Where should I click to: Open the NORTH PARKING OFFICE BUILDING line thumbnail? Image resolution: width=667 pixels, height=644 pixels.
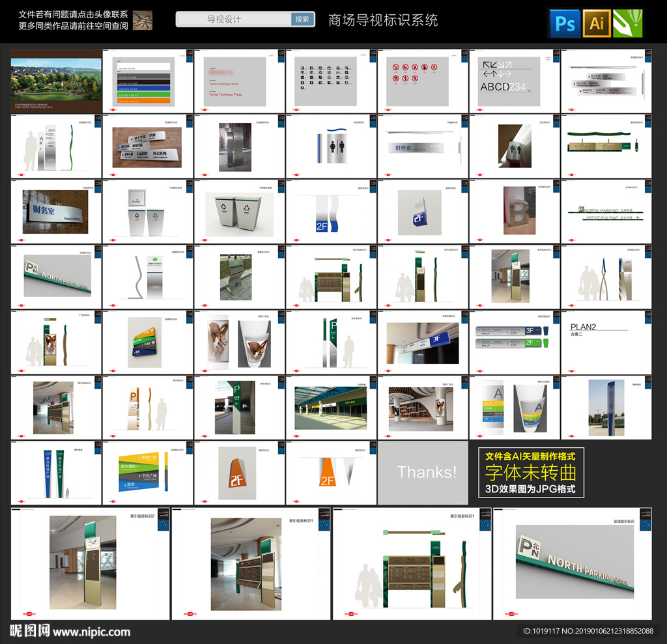point(606,212)
